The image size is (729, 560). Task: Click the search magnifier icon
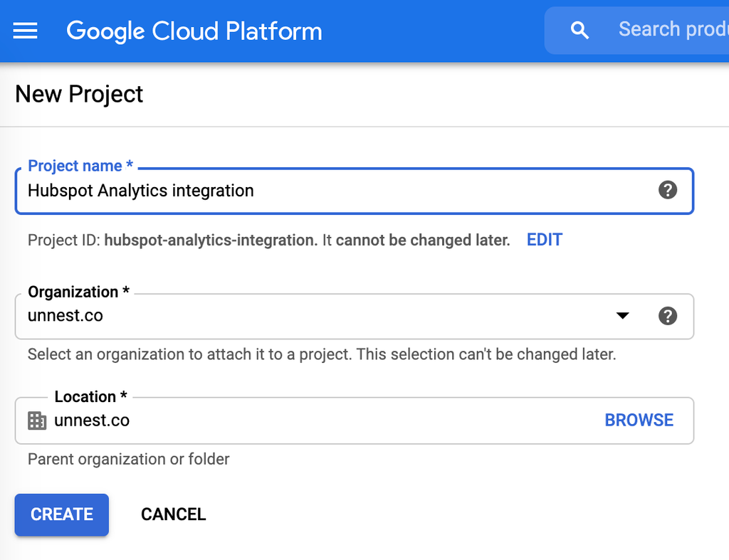coord(579,30)
